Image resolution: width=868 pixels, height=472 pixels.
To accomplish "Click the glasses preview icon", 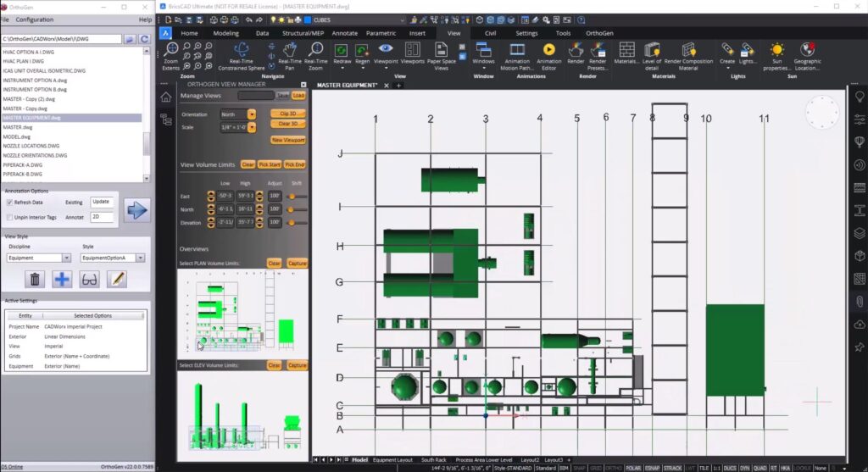I will 89,279.
